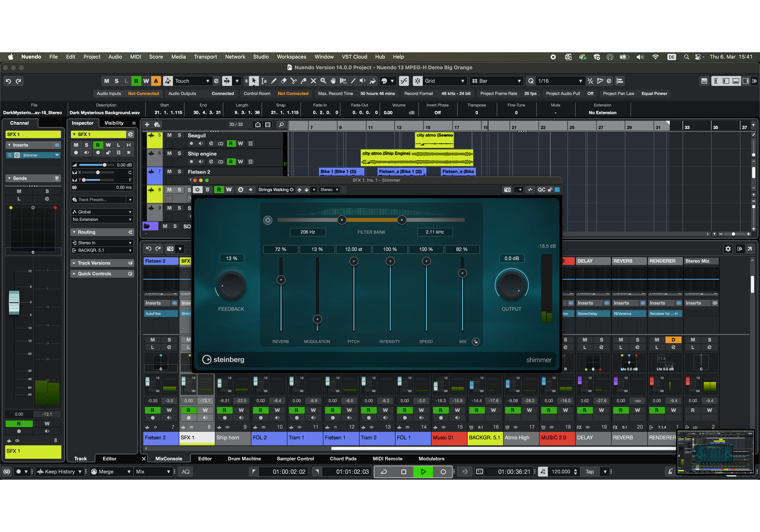Open the Touch automation mode dropdown
The height and width of the screenshot is (532, 760).
tap(192, 81)
